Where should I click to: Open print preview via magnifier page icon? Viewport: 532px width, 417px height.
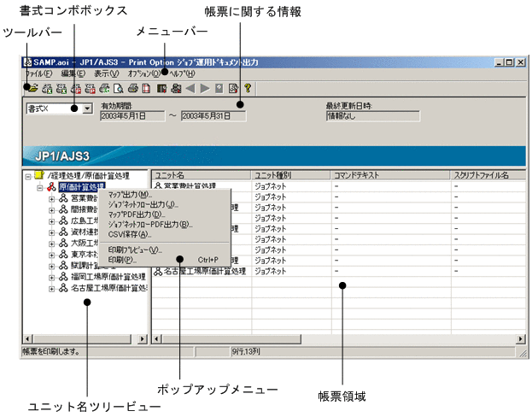(x=119, y=89)
